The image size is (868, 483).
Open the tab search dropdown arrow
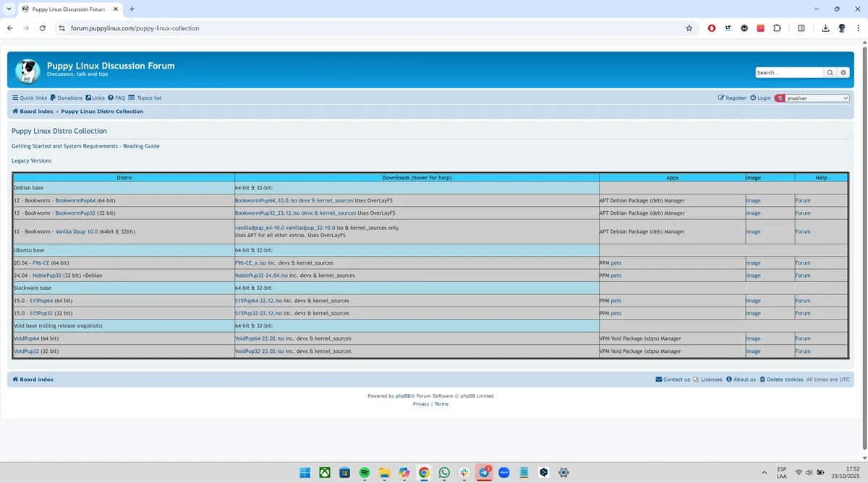pyautogui.click(x=8, y=9)
